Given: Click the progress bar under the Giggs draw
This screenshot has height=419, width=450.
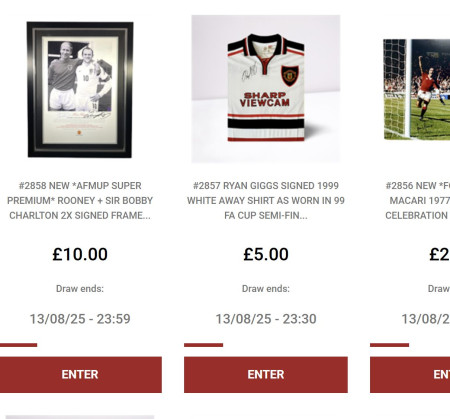Looking at the screenshot, I should tap(266, 345).
